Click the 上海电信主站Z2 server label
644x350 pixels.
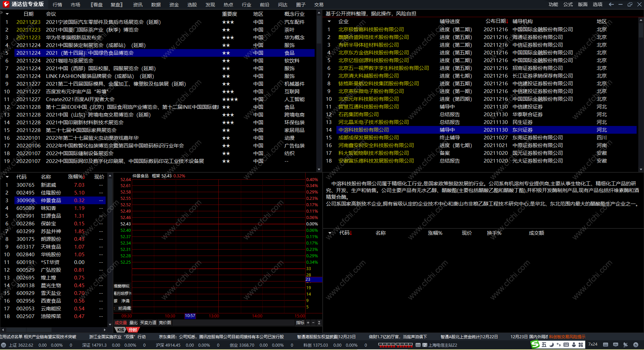[x=443, y=345]
